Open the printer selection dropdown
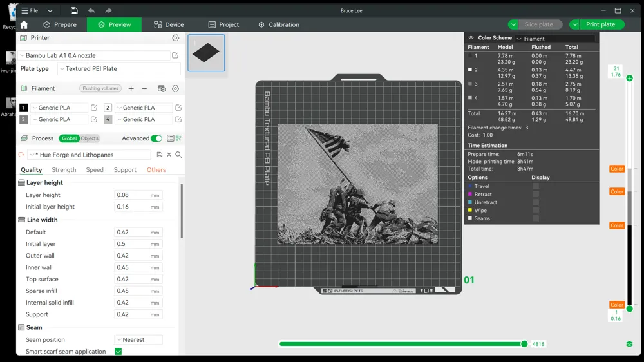Screen dimensions: 644x362 coord(93,55)
